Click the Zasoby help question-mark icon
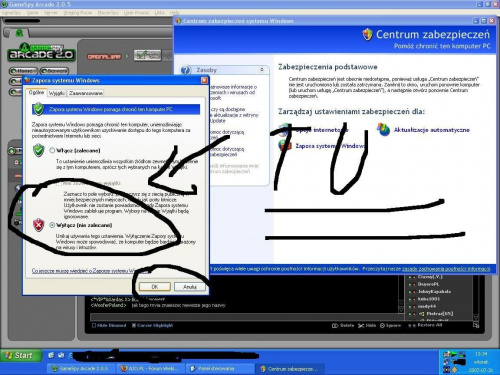The height and width of the screenshot is (375, 500). coord(185,70)
